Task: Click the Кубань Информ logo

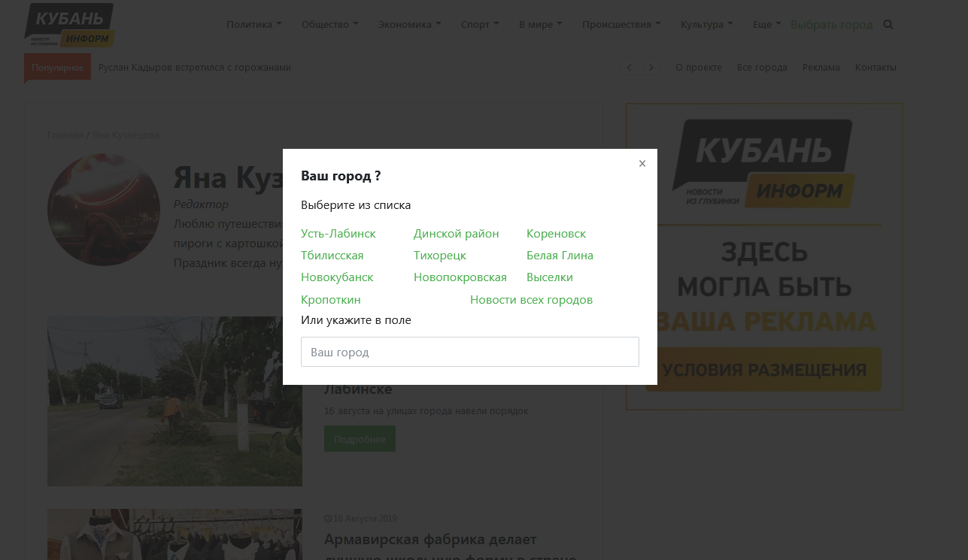Action: [68, 24]
